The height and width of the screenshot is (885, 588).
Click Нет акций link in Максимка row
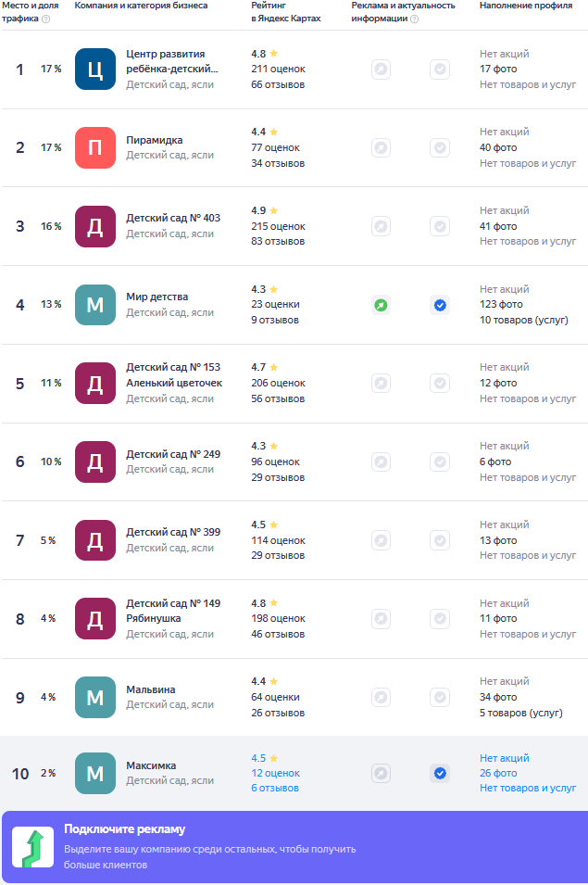tap(505, 758)
